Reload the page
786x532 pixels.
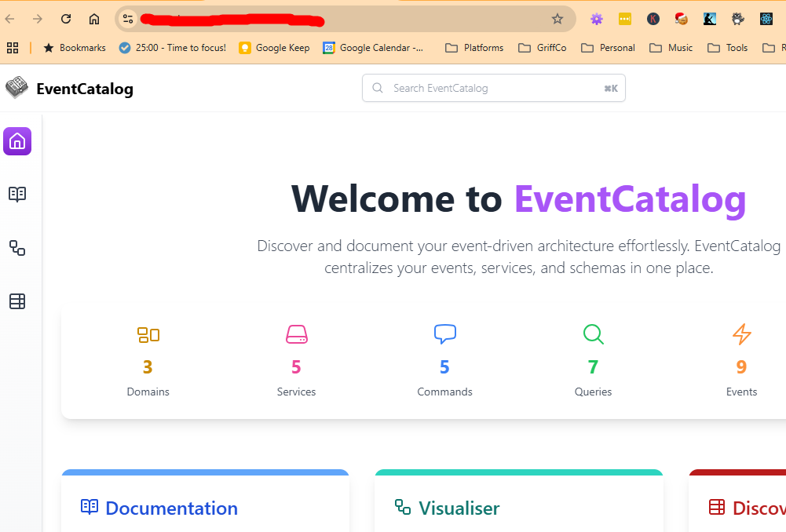(66, 19)
